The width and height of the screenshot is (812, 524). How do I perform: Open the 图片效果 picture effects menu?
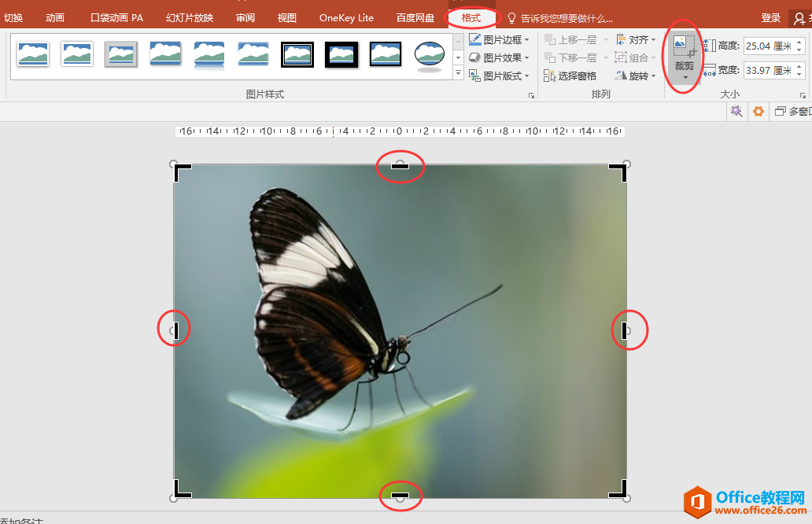tap(501, 57)
